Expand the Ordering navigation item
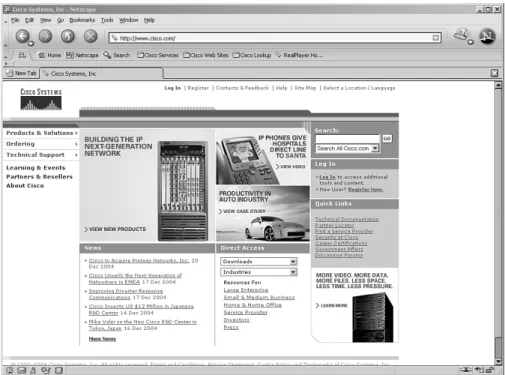The height and width of the screenshot is (375, 505). click(41, 144)
